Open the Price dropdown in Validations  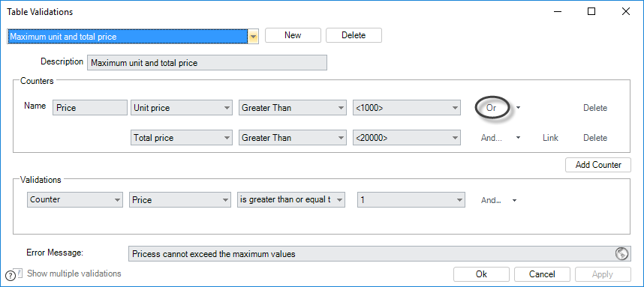180,199
